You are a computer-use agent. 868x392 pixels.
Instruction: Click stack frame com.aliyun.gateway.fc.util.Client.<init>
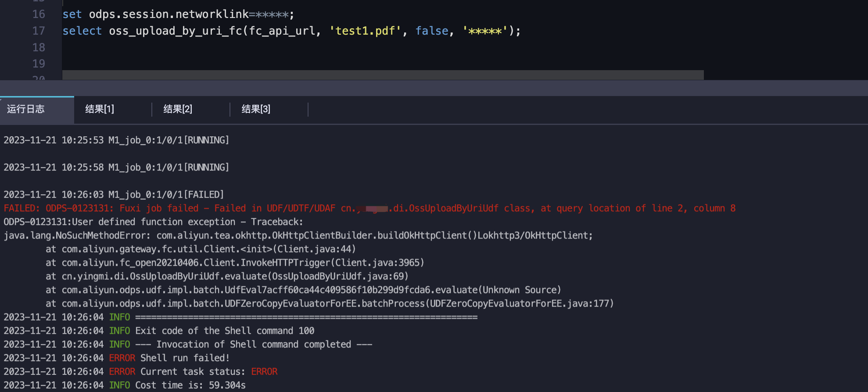[201, 249]
